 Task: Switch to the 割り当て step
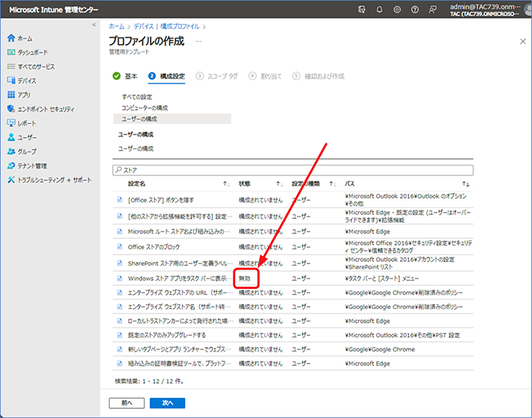pos(265,76)
